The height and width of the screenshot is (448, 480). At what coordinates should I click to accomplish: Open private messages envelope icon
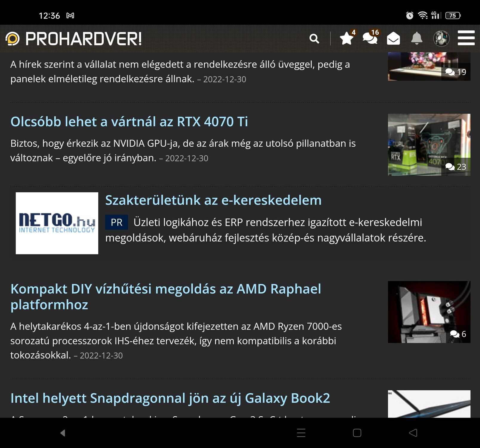[393, 39]
